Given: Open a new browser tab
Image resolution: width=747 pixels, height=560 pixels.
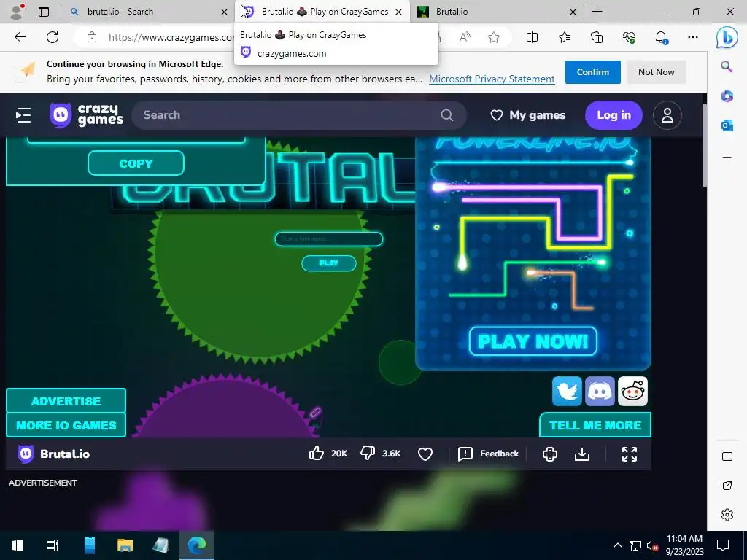Looking at the screenshot, I should (x=597, y=12).
